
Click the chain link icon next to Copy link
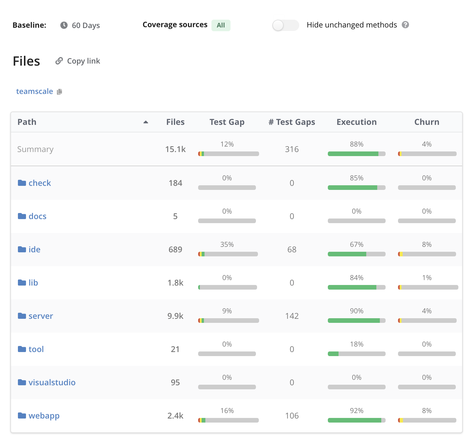(x=59, y=61)
